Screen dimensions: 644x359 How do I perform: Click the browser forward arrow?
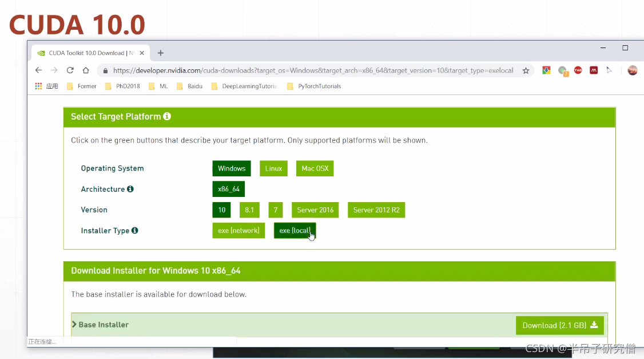54,70
